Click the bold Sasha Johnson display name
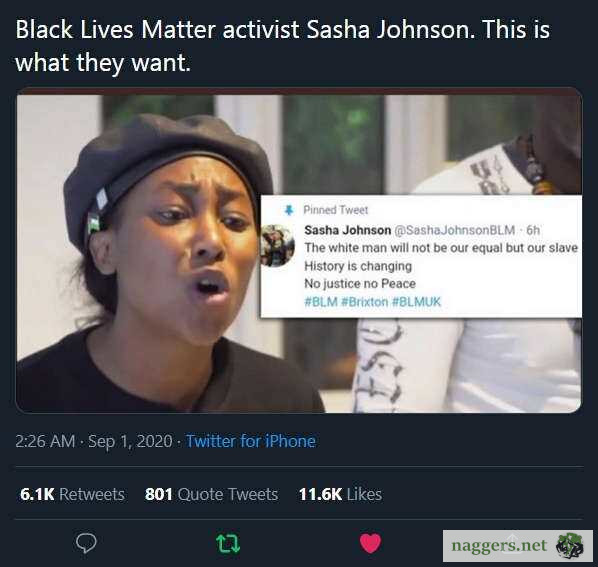This screenshot has height=567, width=598. [x=347, y=230]
